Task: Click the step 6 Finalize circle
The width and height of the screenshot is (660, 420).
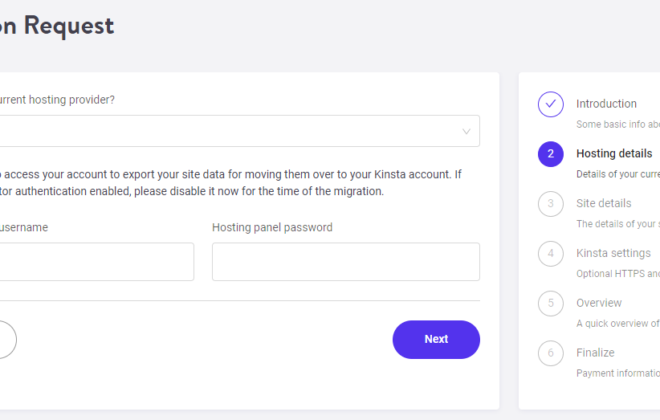Action: tap(551, 353)
